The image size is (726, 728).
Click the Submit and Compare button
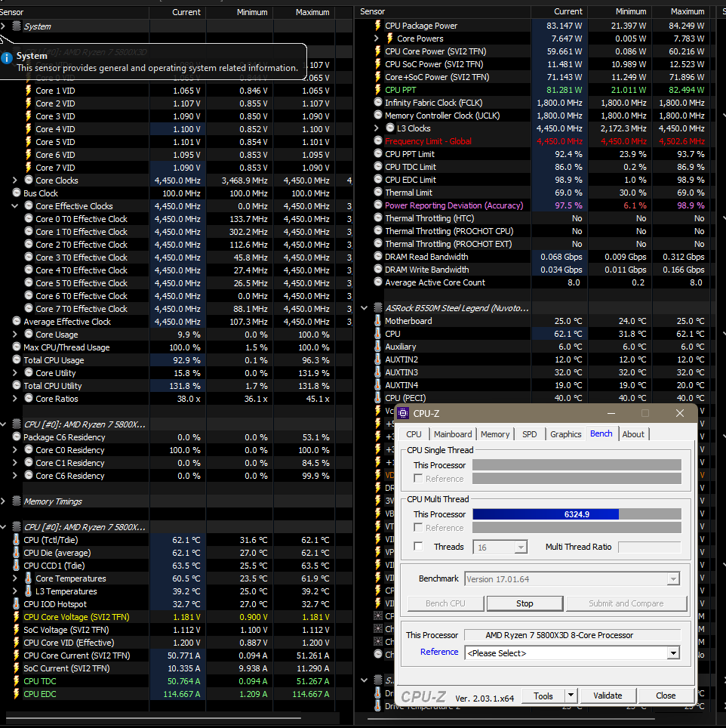626,603
